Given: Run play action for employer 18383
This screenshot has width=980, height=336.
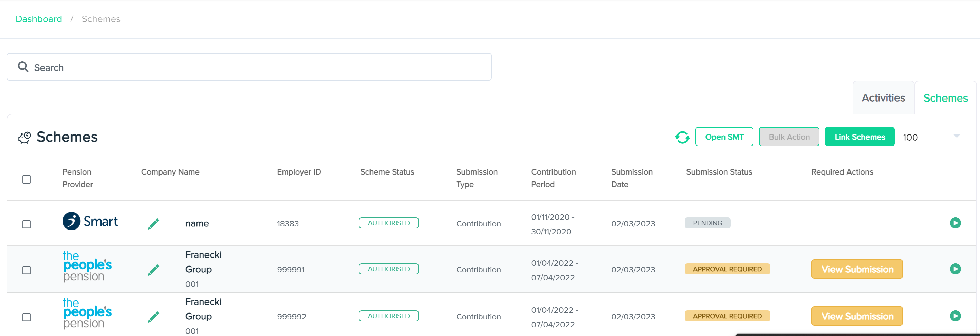Looking at the screenshot, I should pyautogui.click(x=955, y=223).
